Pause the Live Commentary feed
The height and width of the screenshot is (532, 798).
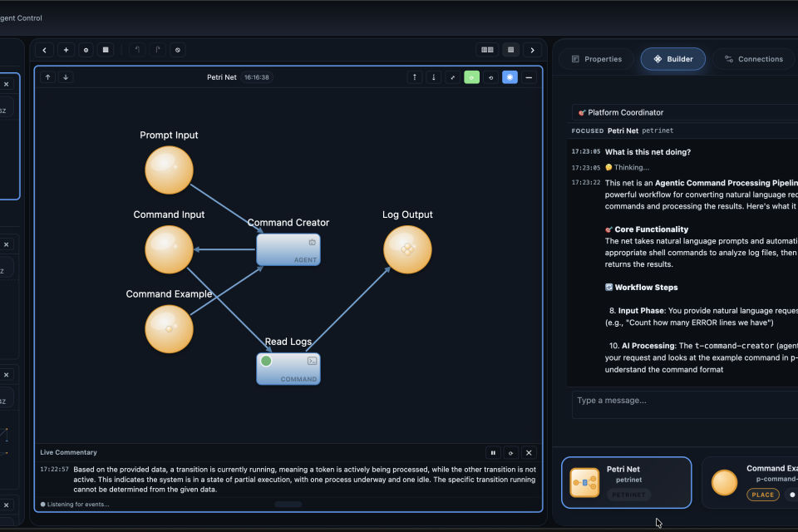pos(493,453)
